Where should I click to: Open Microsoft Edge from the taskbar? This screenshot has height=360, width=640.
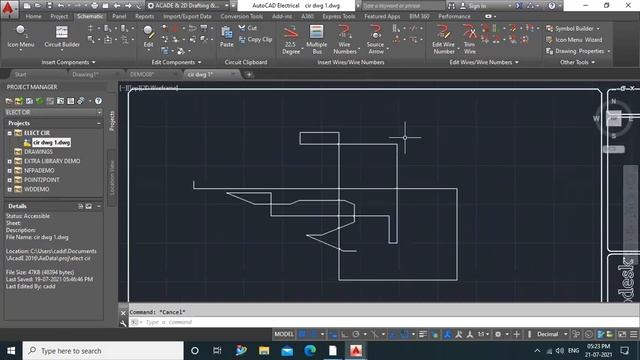(x=310, y=351)
